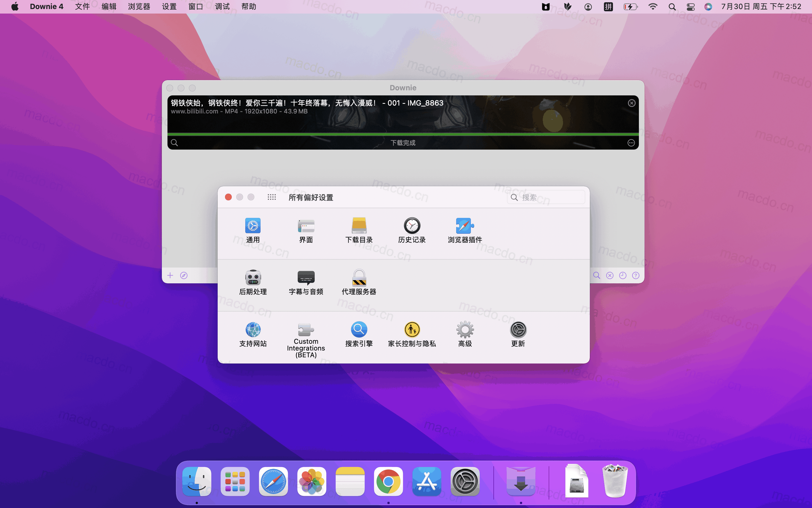Screen dimensions: 812x508
Task: Open the 界面 interface preferences pane
Action: click(x=306, y=231)
